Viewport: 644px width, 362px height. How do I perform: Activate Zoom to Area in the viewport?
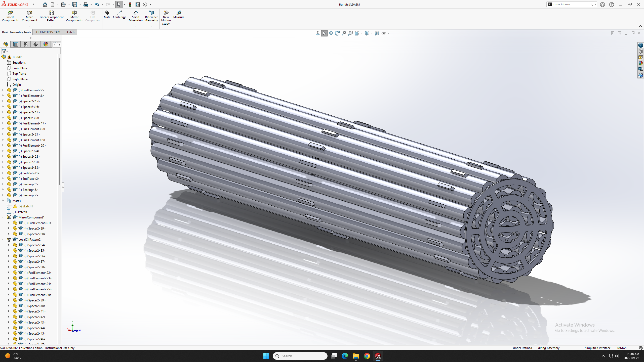click(350, 33)
